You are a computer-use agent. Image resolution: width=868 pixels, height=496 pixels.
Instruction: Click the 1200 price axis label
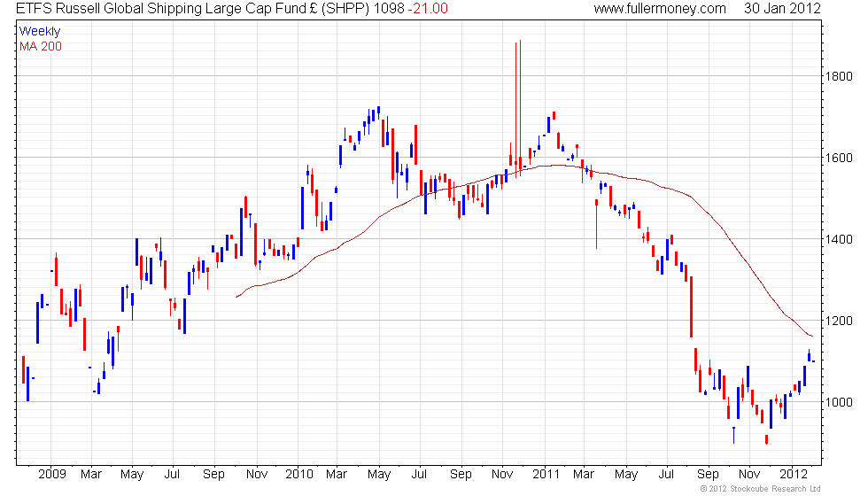pyautogui.click(x=839, y=321)
